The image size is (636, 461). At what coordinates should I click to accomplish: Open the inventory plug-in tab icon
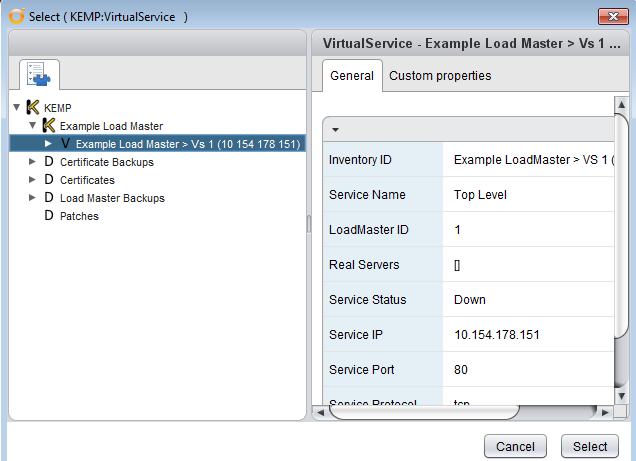coord(39,74)
